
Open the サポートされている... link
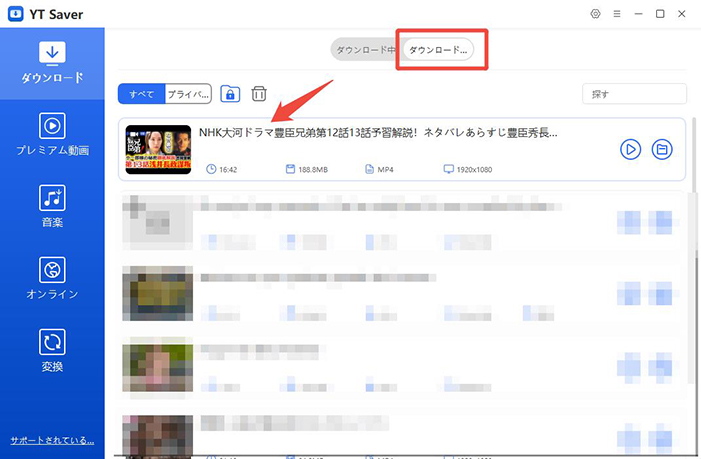pos(52,440)
